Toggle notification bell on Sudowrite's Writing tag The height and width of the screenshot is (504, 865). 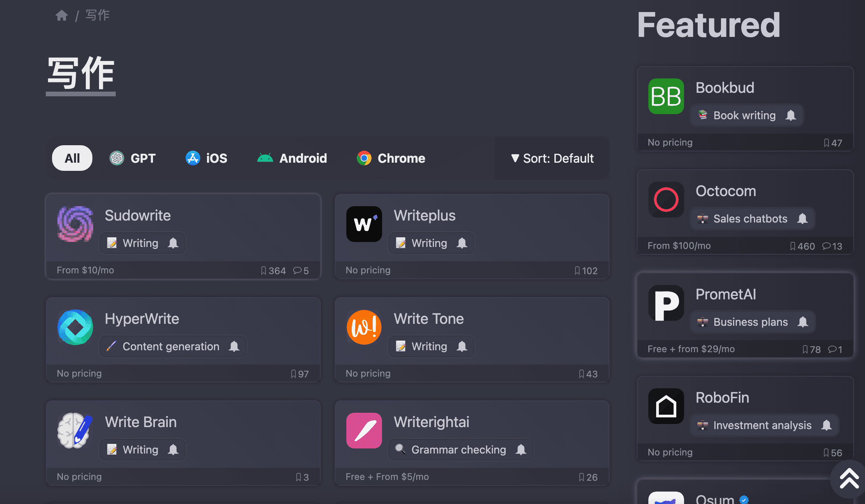point(173,243)
